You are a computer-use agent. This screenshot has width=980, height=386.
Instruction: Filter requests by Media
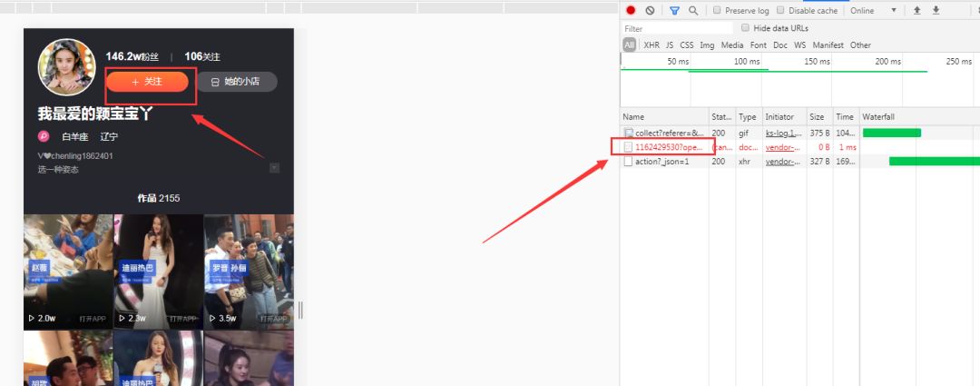click(732, 45)
